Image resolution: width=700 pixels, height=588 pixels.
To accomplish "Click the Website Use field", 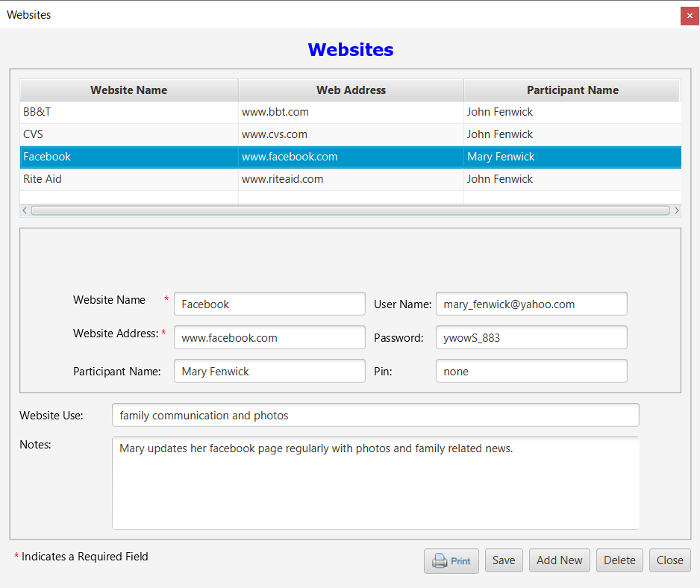I will point(375,415).
